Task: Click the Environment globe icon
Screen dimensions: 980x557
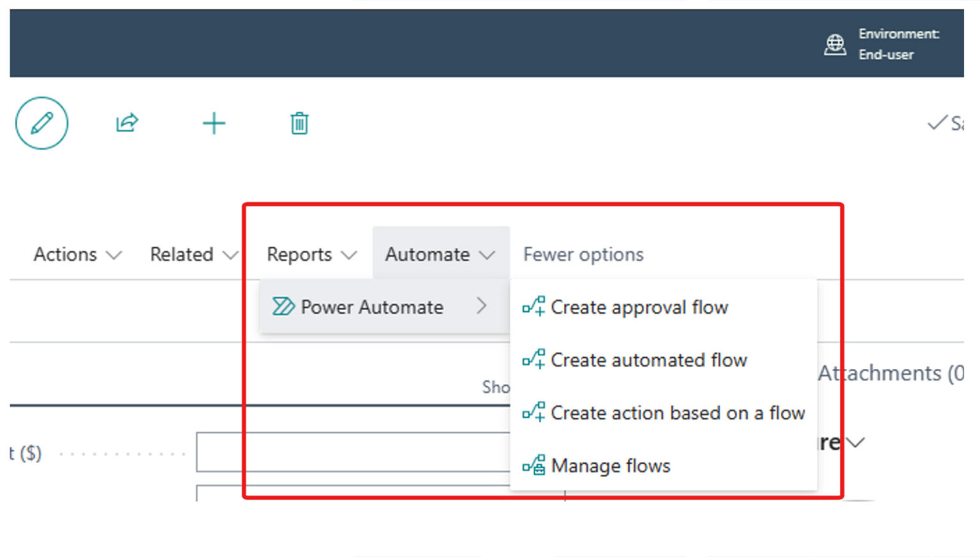Action: pyautogui.click(x=835, y=45)
